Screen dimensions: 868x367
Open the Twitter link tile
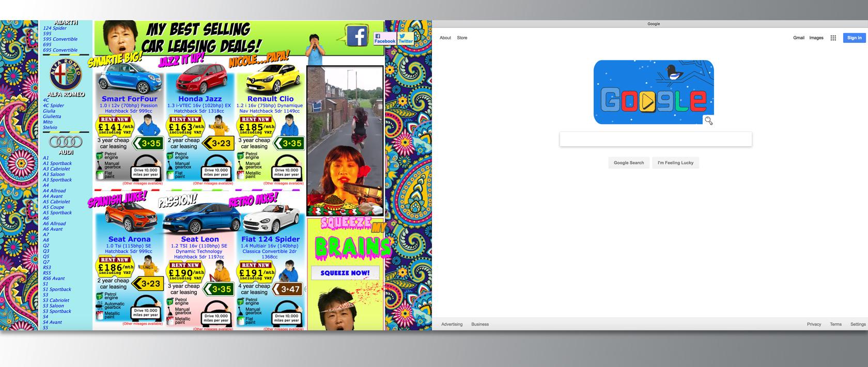pyautogui.click(x=406, y=39)
